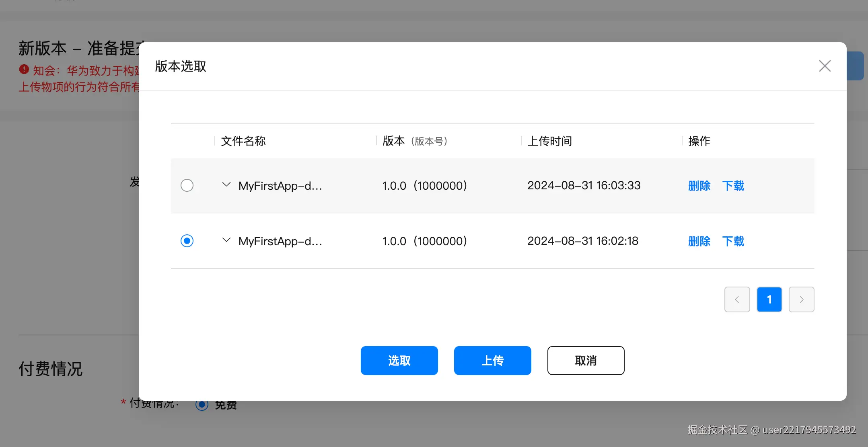Image resolution: width=868 pixels, height=447 pixels.
Task: Expand the second MyFirstApp file row chevron
Action: click(x=226, y=240)
